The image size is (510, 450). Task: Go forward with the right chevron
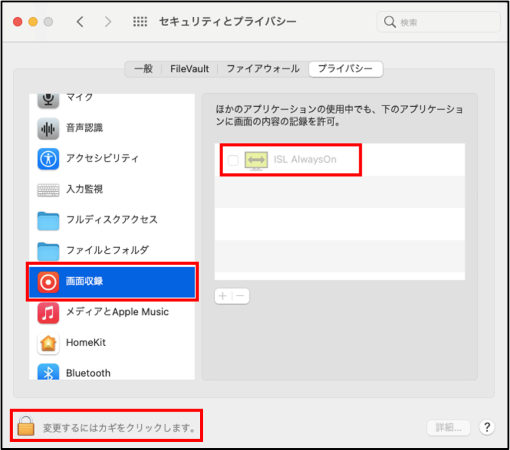(108, 22)
